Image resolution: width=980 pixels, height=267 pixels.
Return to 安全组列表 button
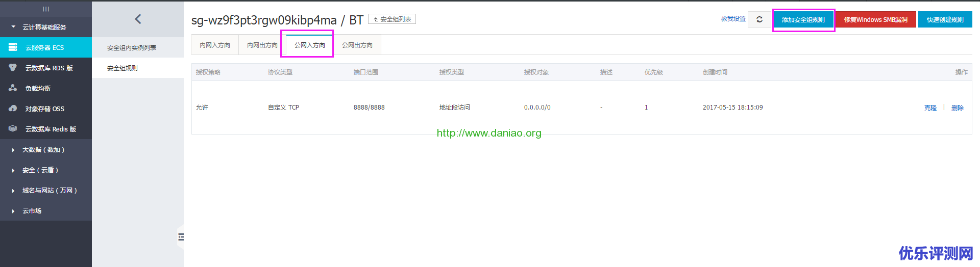[392, 19]
